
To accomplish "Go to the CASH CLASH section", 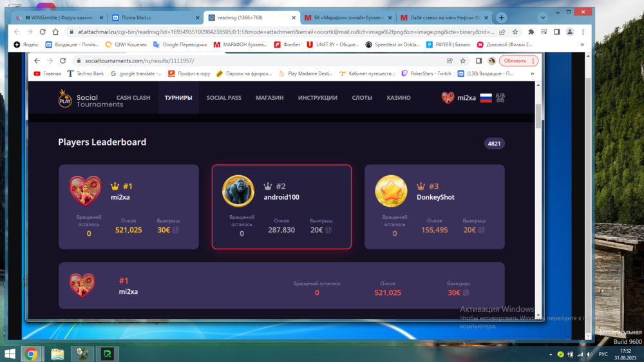I will (x=133, y=98).
